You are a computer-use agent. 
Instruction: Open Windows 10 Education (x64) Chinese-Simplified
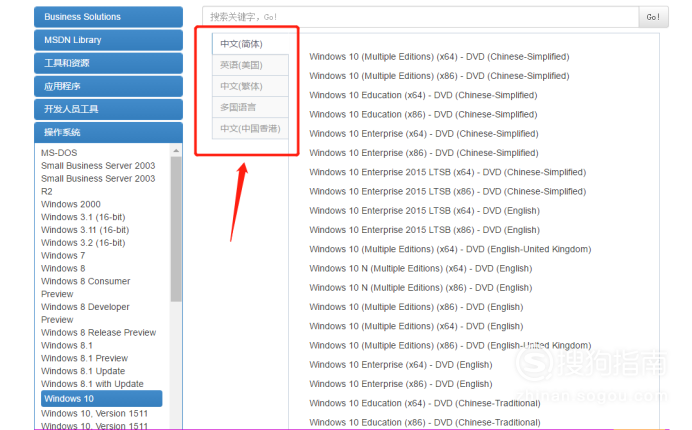point(423,95)
